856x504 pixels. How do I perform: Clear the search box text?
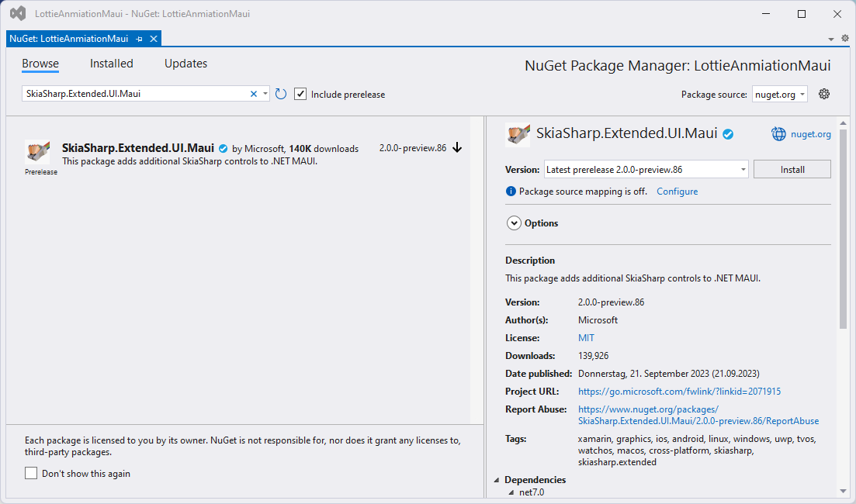coord(253,94)
